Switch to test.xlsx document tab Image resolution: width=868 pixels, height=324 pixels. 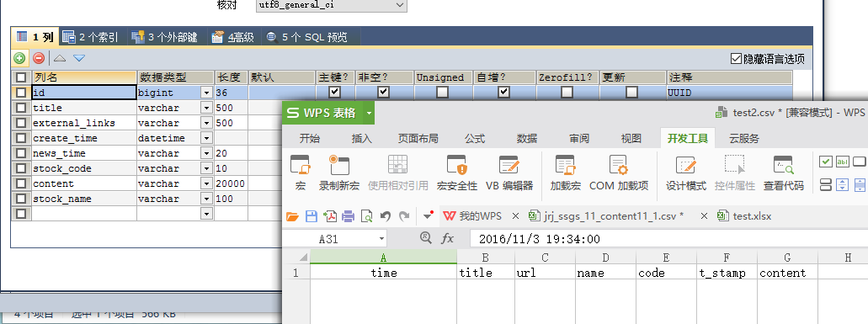tap(744, 215)
